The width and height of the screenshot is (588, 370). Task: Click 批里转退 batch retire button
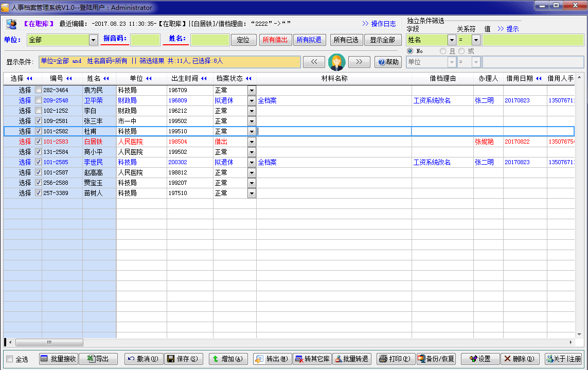click(x=352, y=359)
